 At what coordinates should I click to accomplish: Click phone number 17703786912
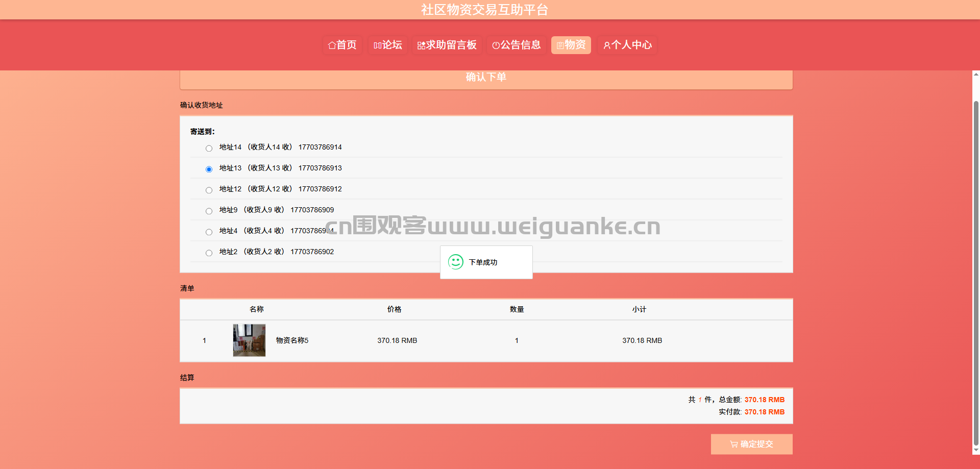[x=320, y=189]
